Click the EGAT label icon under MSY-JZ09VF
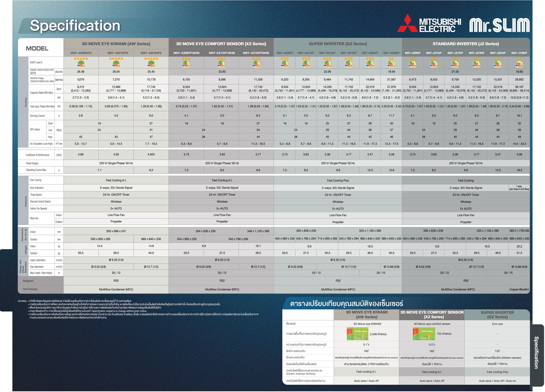Screen dimensions: 545x392 point(413,64)
